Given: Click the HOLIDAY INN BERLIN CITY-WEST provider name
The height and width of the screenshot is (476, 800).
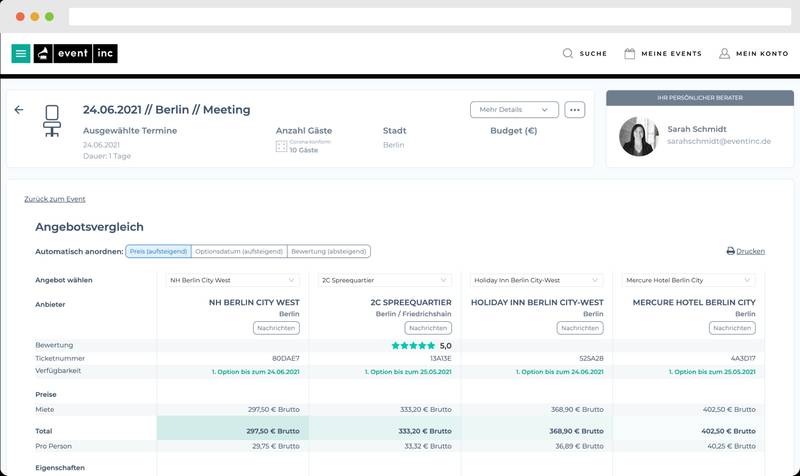Looking at the screenshot, I should [537, 303].
